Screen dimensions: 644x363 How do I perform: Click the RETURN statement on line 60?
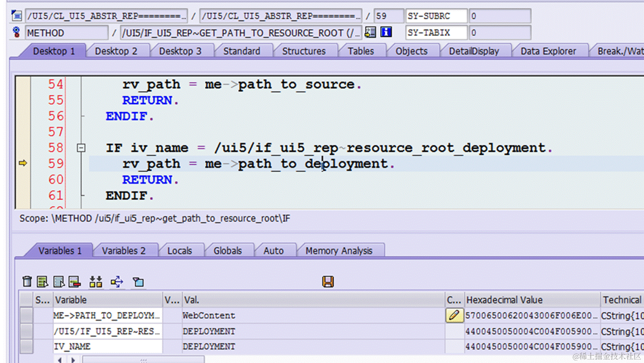click(150, 179)
